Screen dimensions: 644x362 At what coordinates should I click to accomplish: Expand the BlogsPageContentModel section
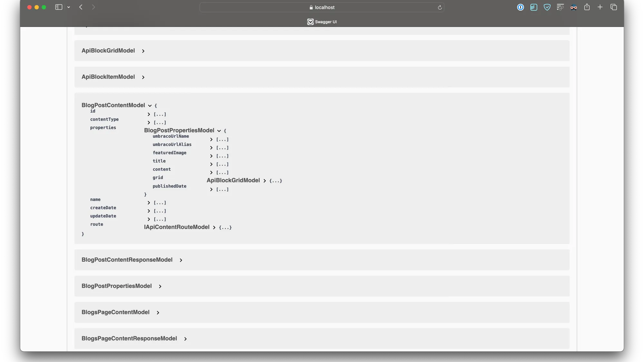(158, 312)
